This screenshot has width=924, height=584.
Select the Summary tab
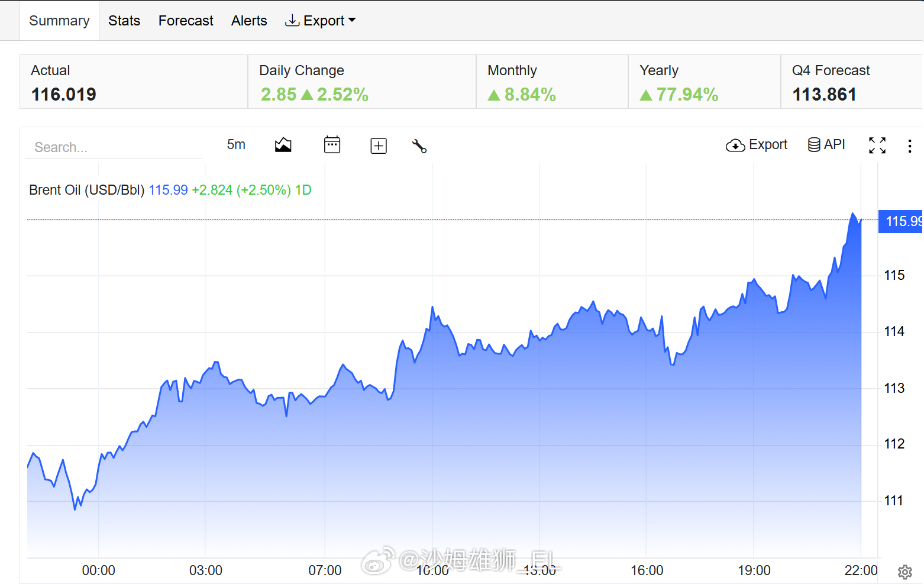point(59,21)
